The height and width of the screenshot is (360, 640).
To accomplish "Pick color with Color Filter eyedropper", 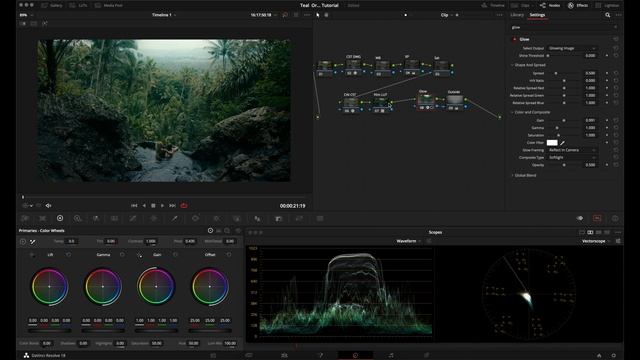I will pos(562,142).
